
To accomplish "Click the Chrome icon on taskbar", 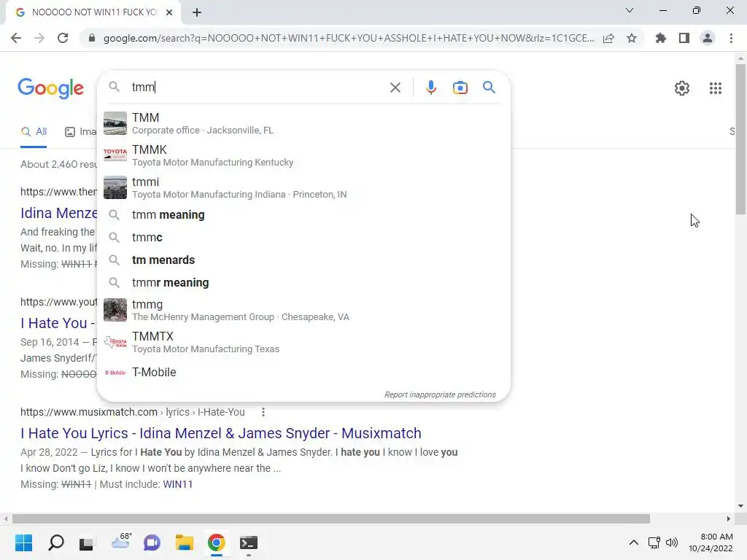I will point(216,542).
